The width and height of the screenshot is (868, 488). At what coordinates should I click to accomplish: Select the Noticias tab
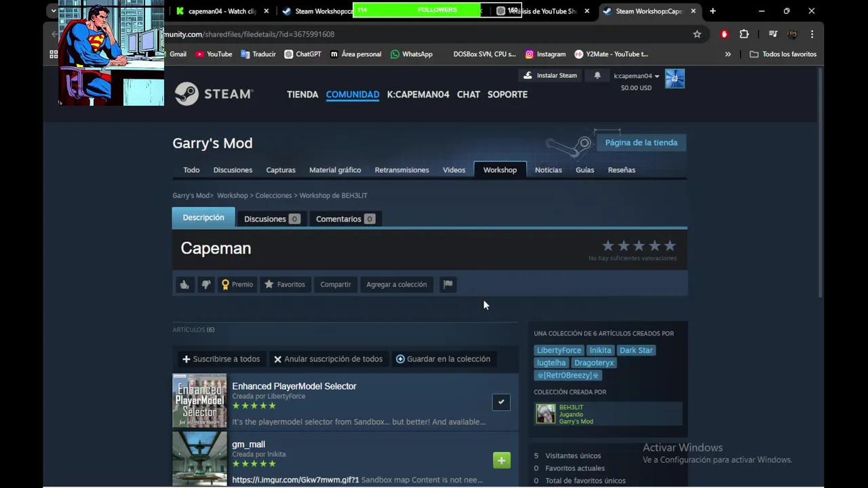[549, 170]
